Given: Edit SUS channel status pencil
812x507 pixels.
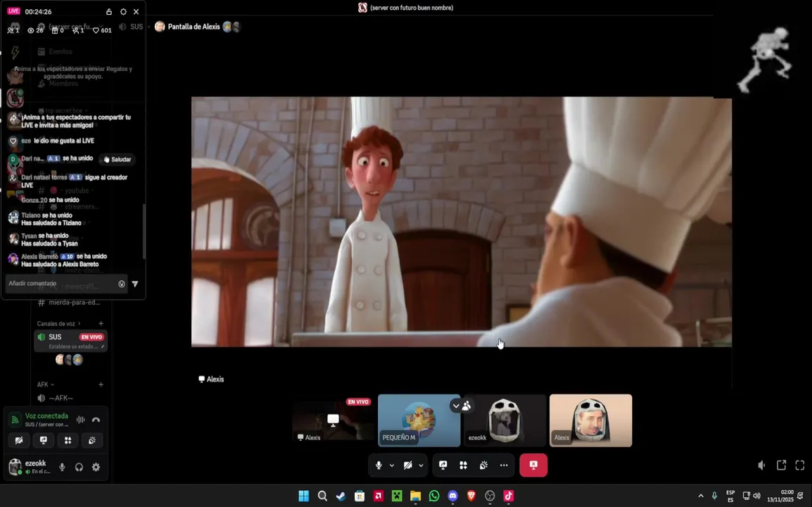Looking at the screenshot, I should click(x=103, y=346).
